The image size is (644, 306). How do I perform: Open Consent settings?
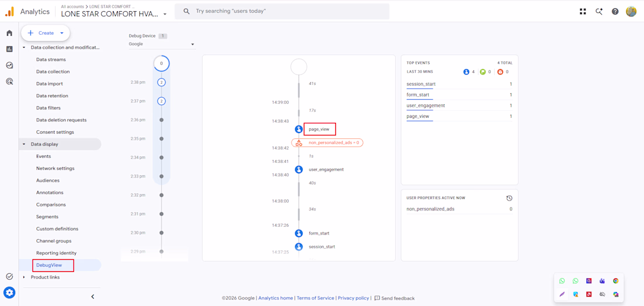tap(55, 132)
